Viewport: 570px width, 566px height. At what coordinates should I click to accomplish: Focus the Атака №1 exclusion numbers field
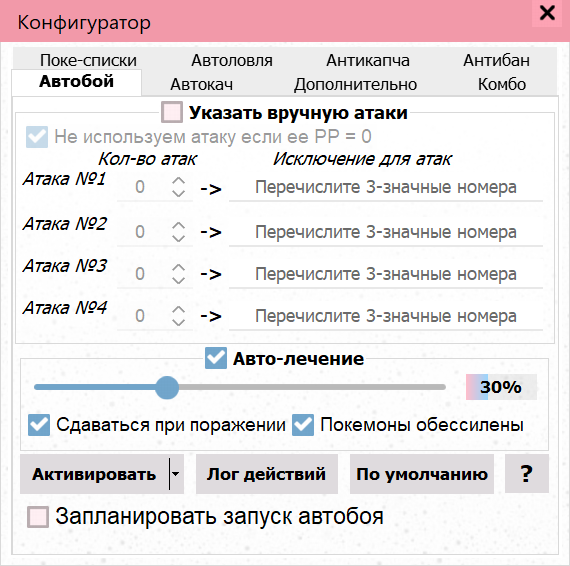tap(386, 187)
